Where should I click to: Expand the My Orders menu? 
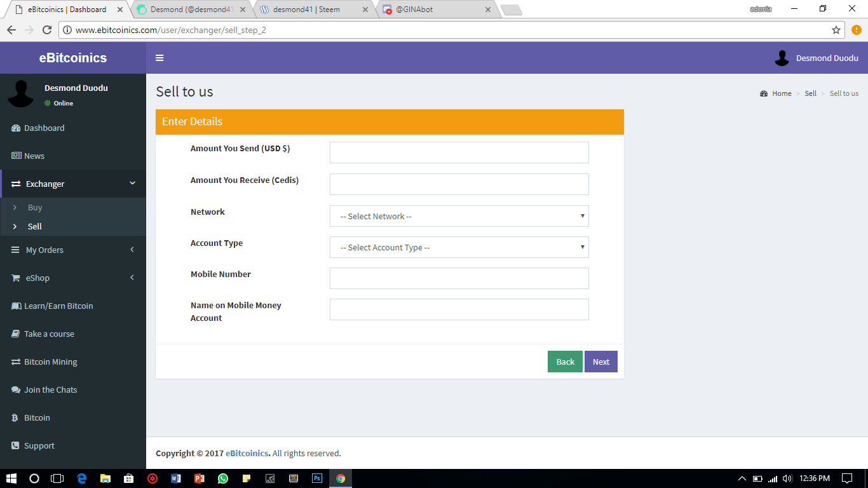(44, 250)
